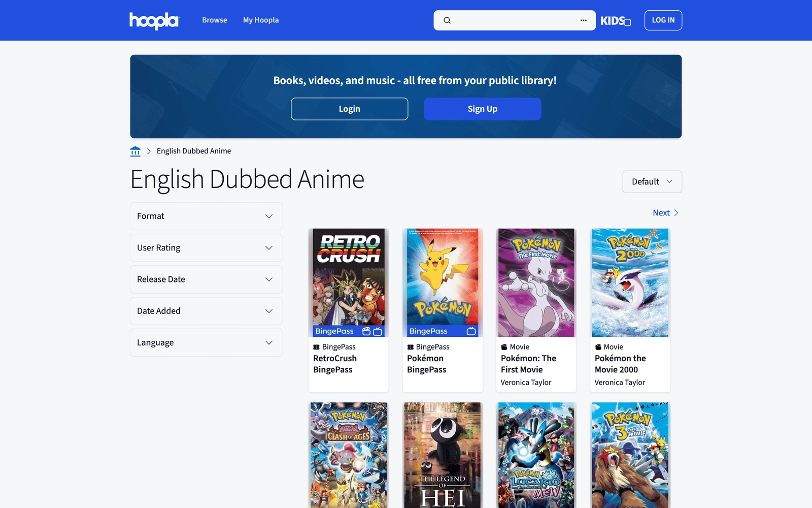Expand the Date Added filter
Screen dimensions: 812x508
(x=206, y=311)
